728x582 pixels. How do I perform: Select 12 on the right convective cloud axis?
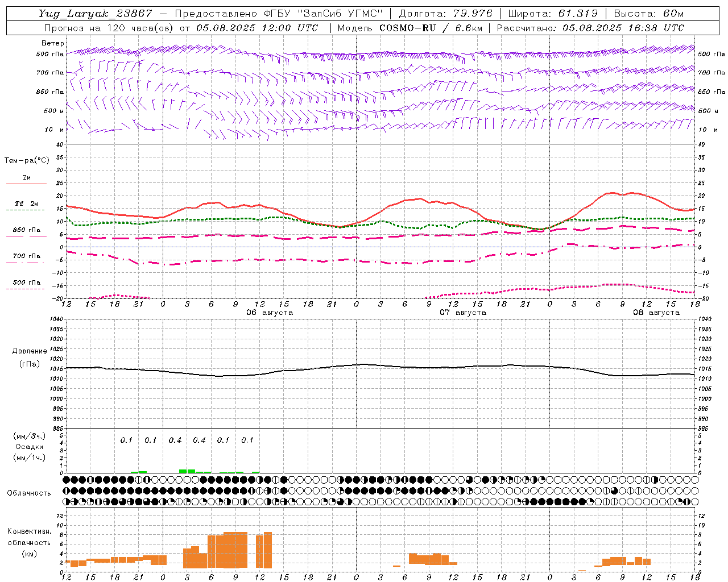701,516
